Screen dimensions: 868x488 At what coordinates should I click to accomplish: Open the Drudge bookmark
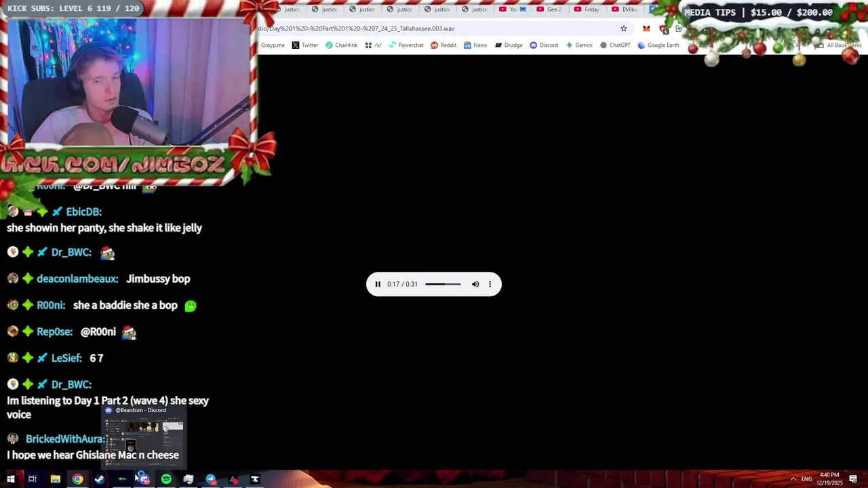509,45
